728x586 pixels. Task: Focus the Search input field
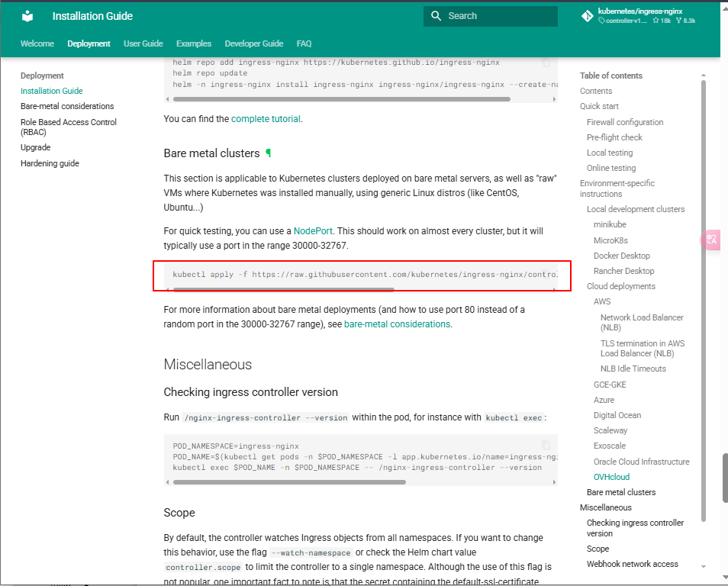click(490, 16)
